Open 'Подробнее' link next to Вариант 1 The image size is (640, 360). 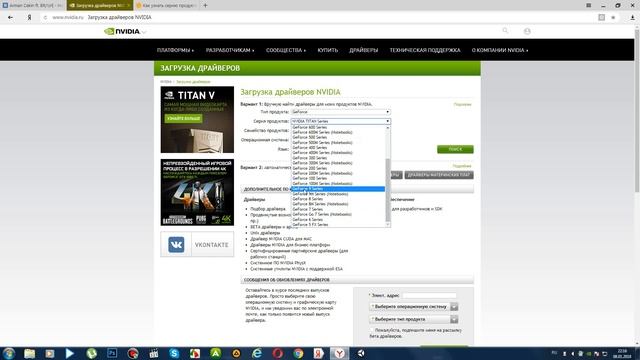click(x=462, y=104)
